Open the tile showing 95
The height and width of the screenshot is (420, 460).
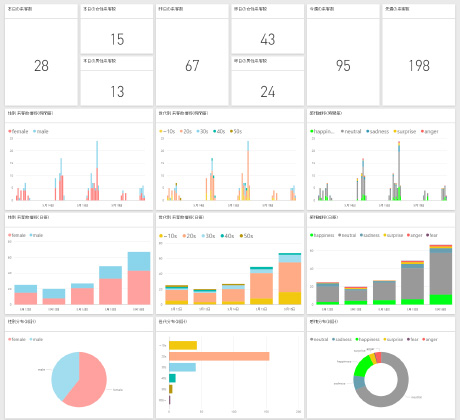[343, 55]
